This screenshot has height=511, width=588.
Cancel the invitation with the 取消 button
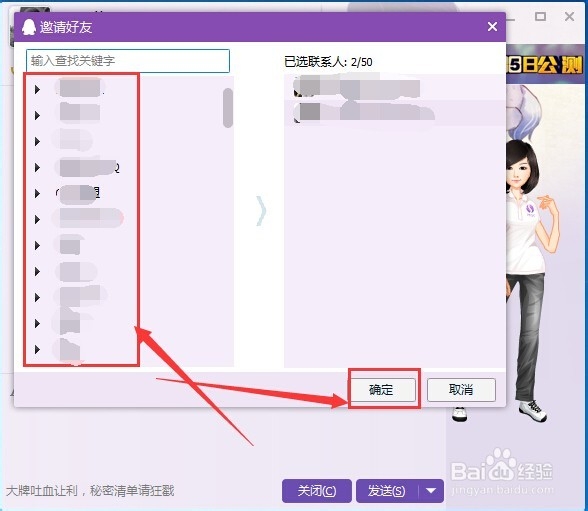[x=461, y=390]
